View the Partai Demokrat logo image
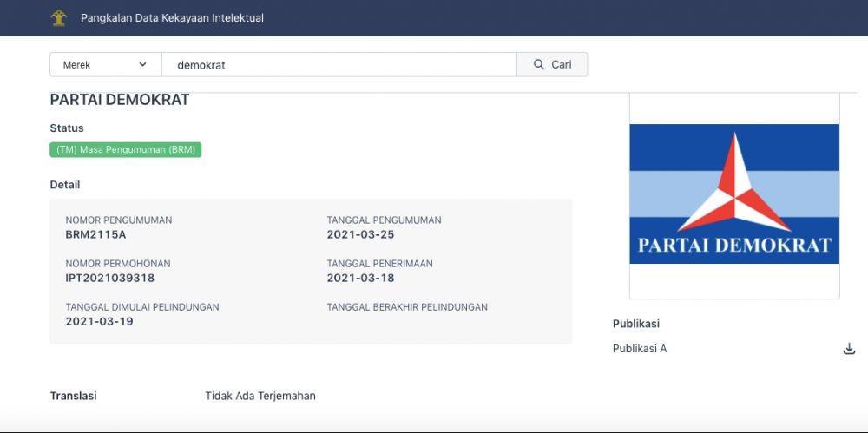The width and height of the screenshot is (868, 433). [734, 194]
